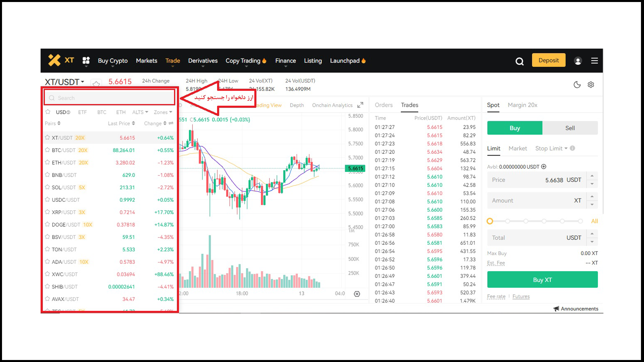Drag the buy amount percentage slider
644x362 pixels.
(490, 221)
